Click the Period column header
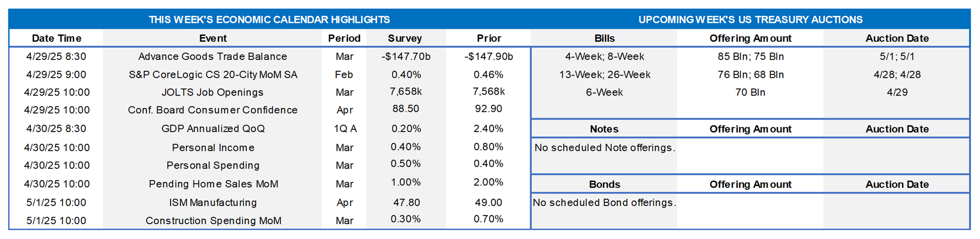The height and width of the screenshot is (239, 980). [x=344, y=38]
